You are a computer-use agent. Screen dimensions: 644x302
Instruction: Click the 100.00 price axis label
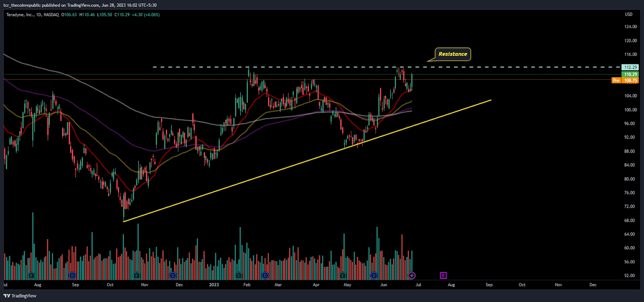pos(630,110)
